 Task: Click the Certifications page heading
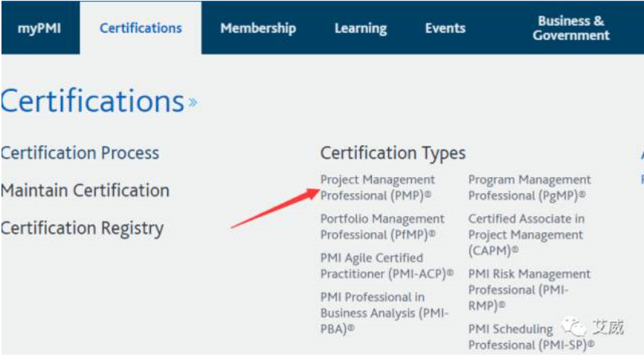pyautogui.click(x=92, y=101)
